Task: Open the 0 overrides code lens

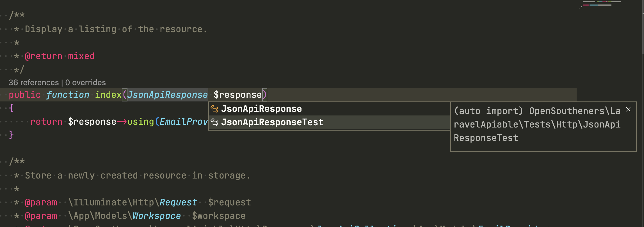Action: (x=85, y=82)
